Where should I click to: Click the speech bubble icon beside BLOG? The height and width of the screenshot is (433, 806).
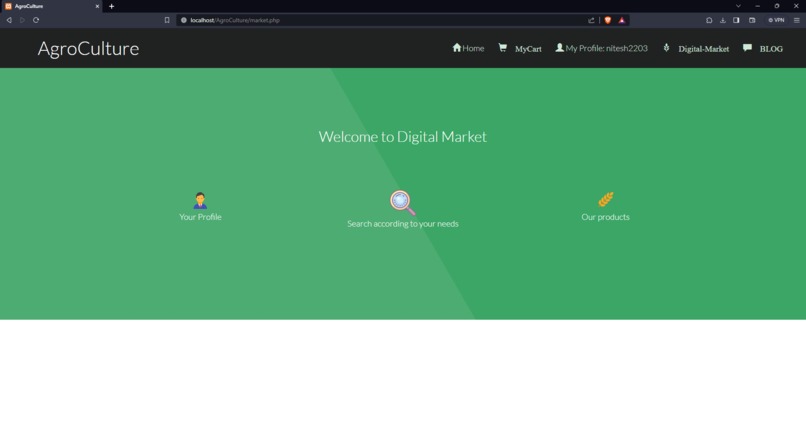747,48
